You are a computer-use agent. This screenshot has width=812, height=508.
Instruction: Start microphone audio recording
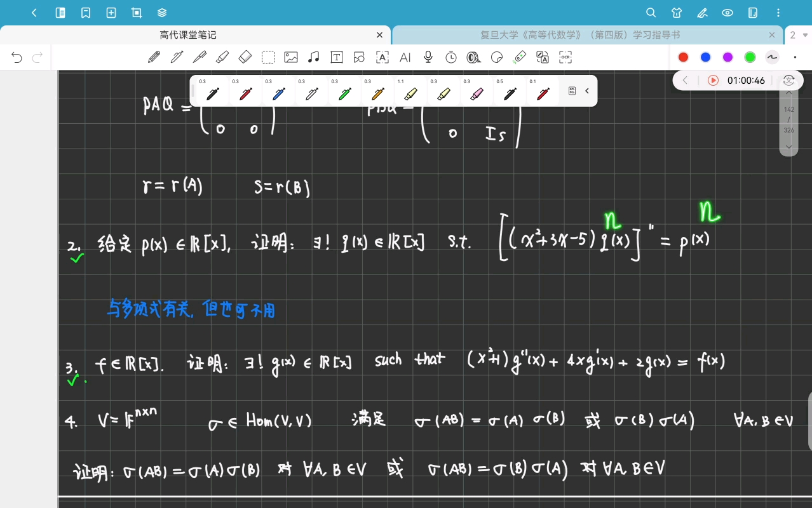tap(428, 57)
